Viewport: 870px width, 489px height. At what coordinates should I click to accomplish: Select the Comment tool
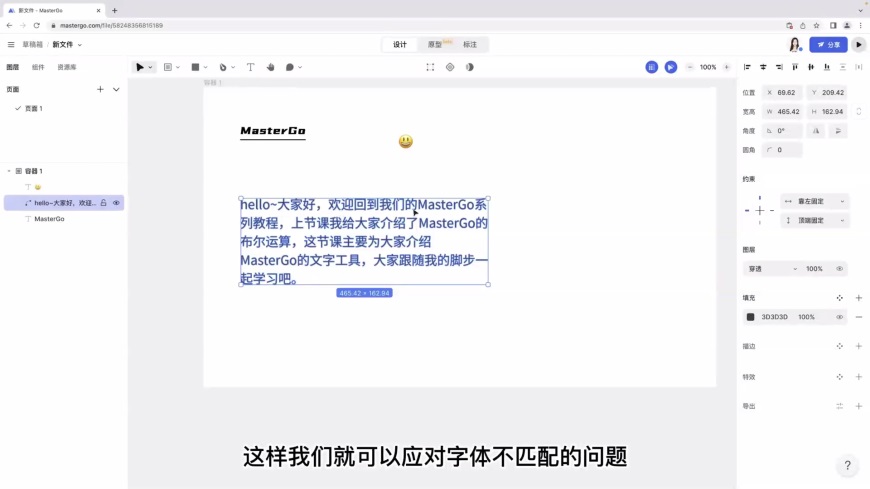290,67
